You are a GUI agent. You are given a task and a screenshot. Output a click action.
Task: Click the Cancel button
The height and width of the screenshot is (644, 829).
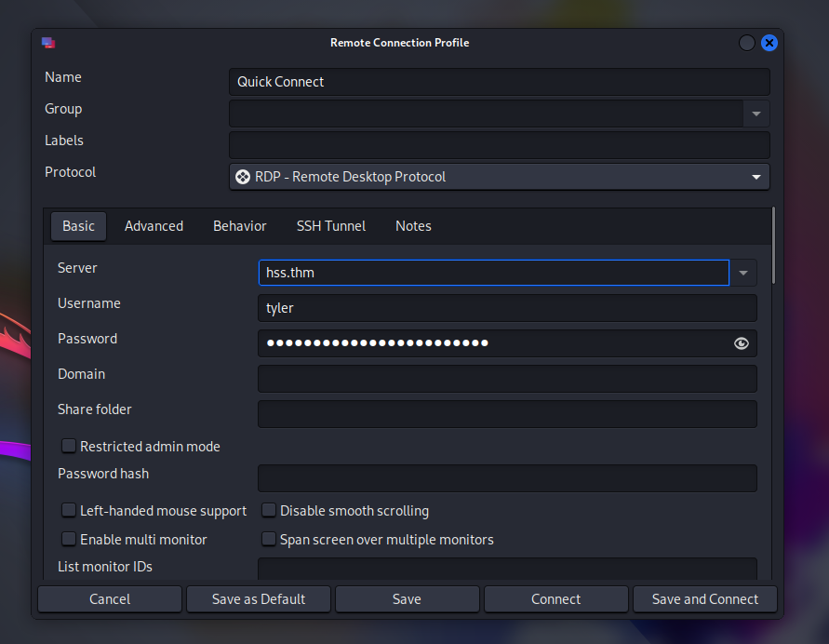pyautogui.click(x=110, y=599)
